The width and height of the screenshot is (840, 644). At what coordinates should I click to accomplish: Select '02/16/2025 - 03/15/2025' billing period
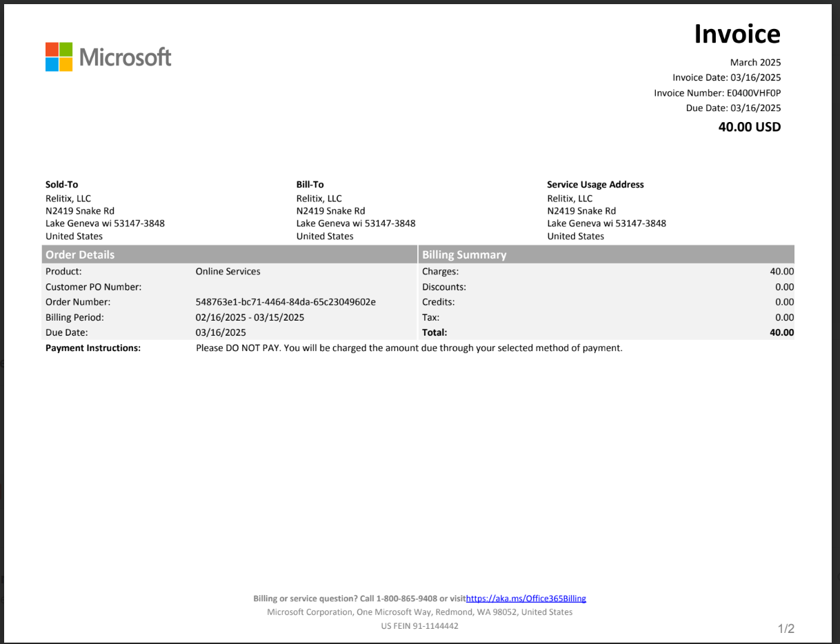pyautogui.click(x=250, y=317)
